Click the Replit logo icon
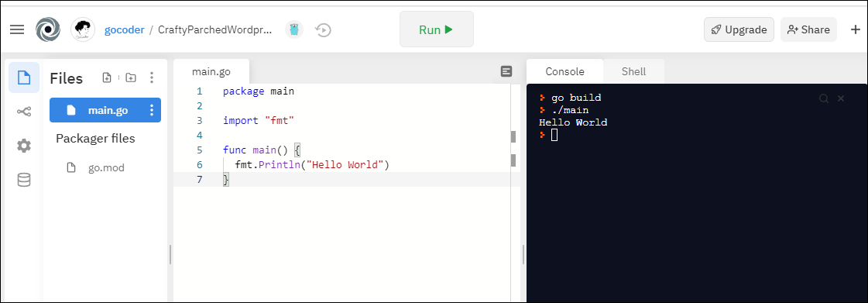868x303 pixels. (47, 30)
